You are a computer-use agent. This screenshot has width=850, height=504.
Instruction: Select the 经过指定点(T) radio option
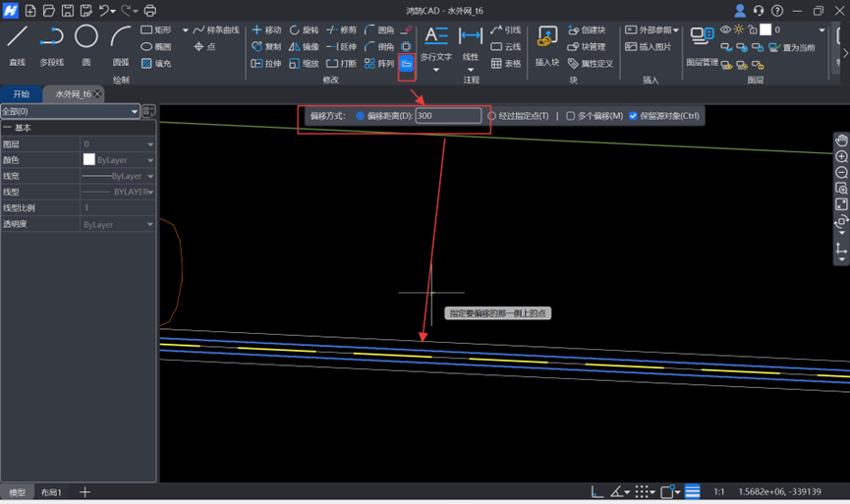click(x=492, y=116)
